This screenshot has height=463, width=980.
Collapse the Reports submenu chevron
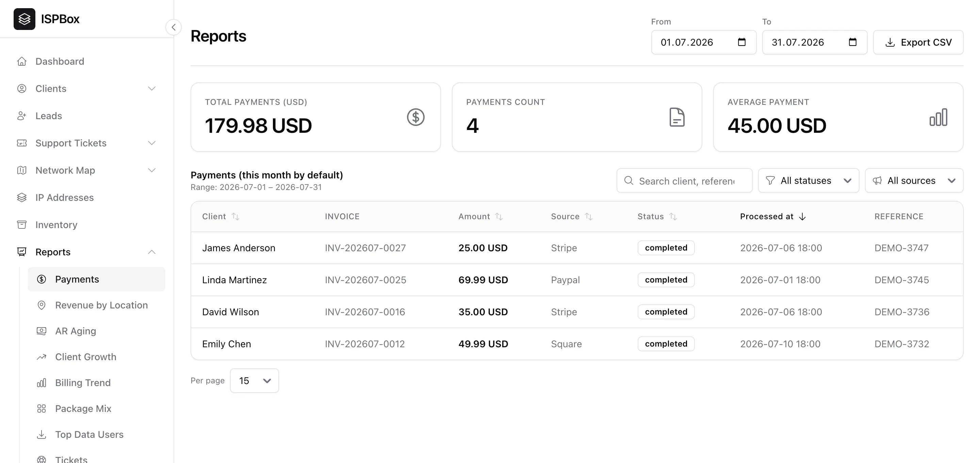pos(152,252)
